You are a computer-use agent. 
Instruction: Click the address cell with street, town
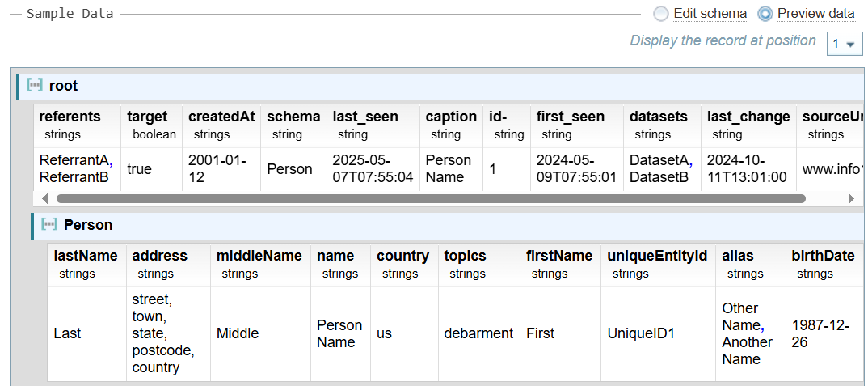163,333
